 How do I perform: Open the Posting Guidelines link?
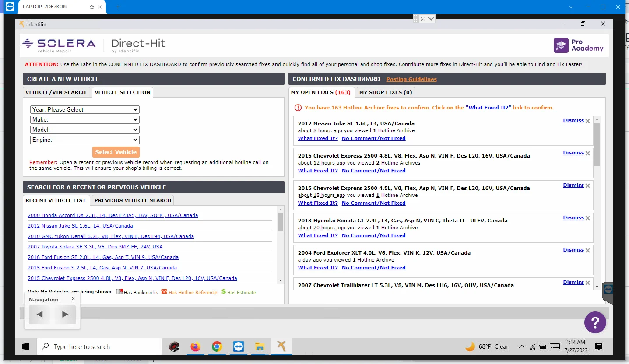point(411,79)
